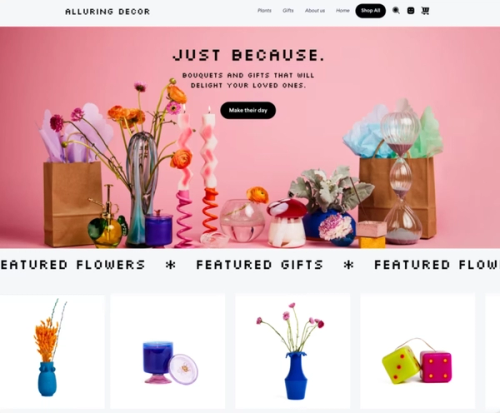Screen dimensions: 500x413
Task: Open the blue candle jar product
Action: [x=168, y=351]
